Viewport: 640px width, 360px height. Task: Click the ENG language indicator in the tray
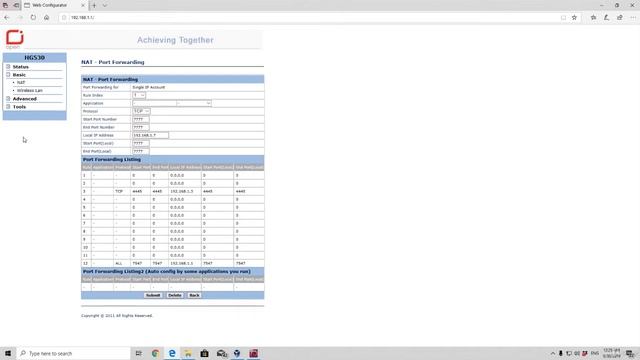[x=595, y=353]
